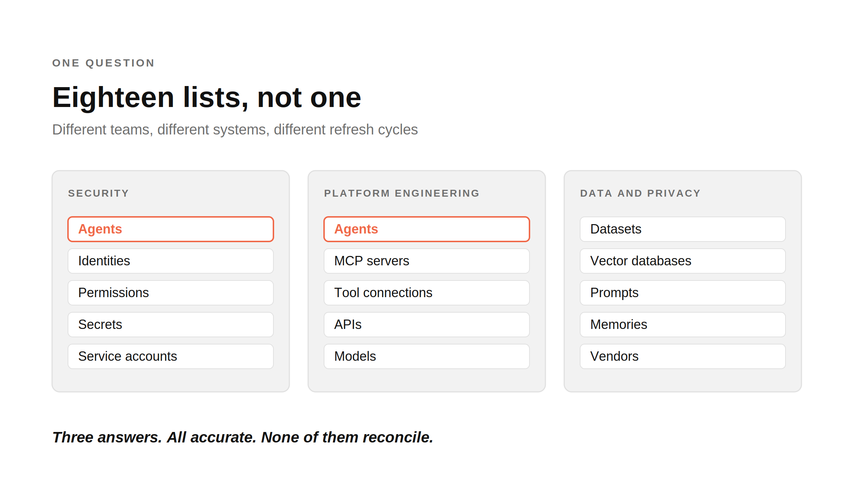Choose the Vendors item
This screenshot has height=488, width=868.
pyautogui.click(x=682, y=356)
